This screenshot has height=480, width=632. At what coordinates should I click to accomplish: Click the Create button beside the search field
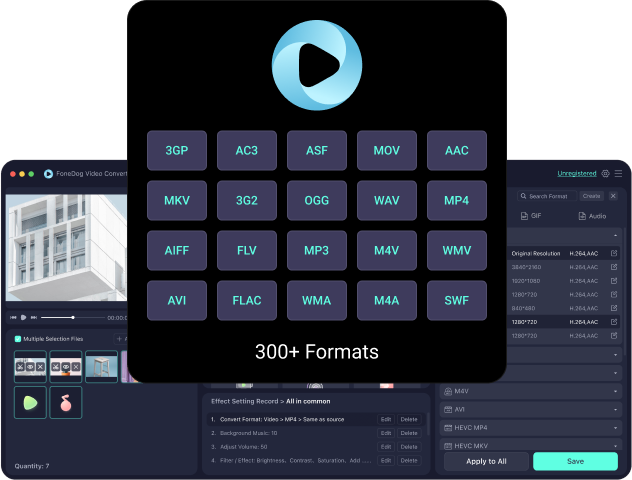[591, 196]
